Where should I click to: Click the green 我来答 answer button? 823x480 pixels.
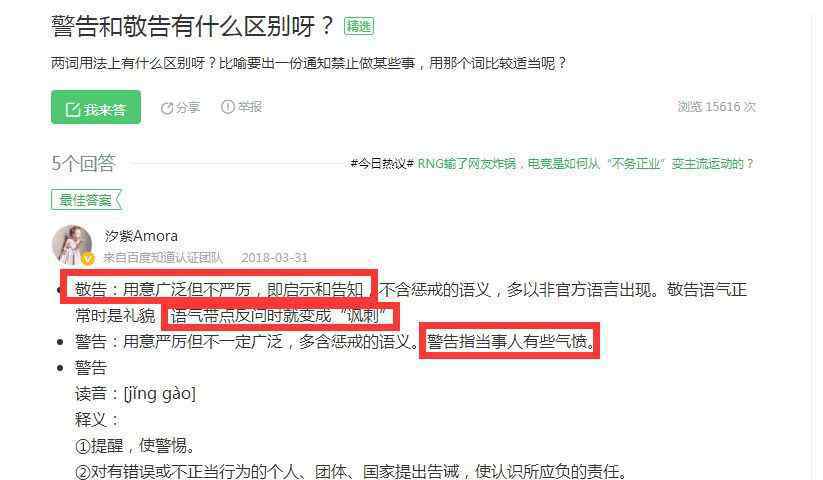pyautogui.click(x=96, y=107)
